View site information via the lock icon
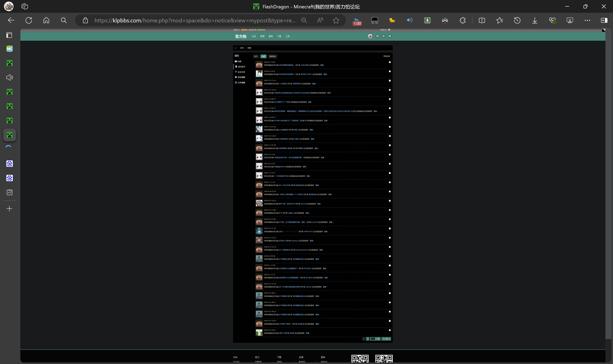The image size is (613, 364). click(85, 20)
